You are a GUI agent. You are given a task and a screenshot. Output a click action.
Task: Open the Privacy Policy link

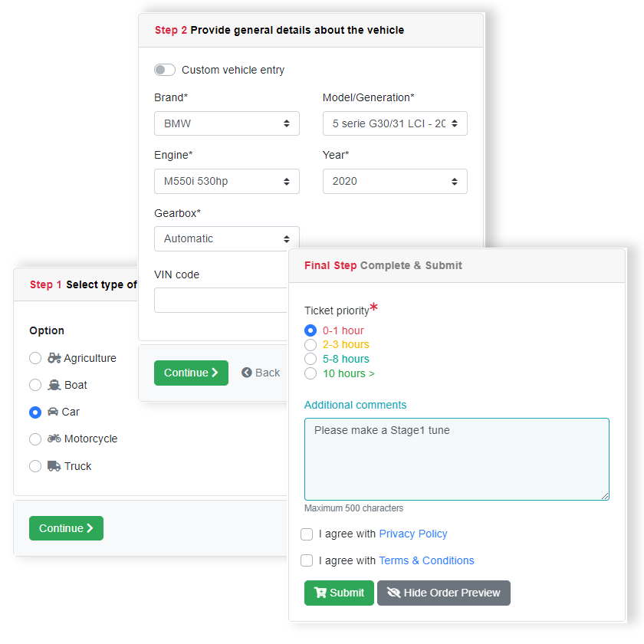[412, 534]
